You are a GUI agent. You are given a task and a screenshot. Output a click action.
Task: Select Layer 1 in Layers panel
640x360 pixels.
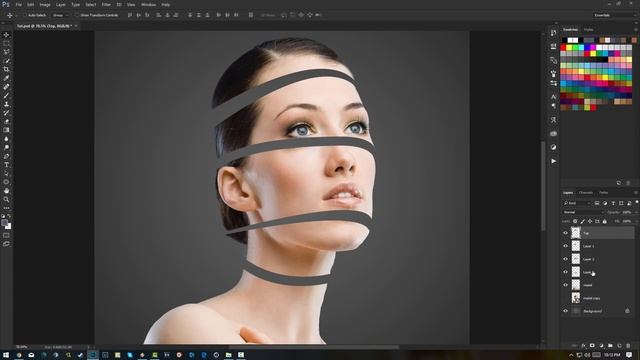(x=598, y=246)
